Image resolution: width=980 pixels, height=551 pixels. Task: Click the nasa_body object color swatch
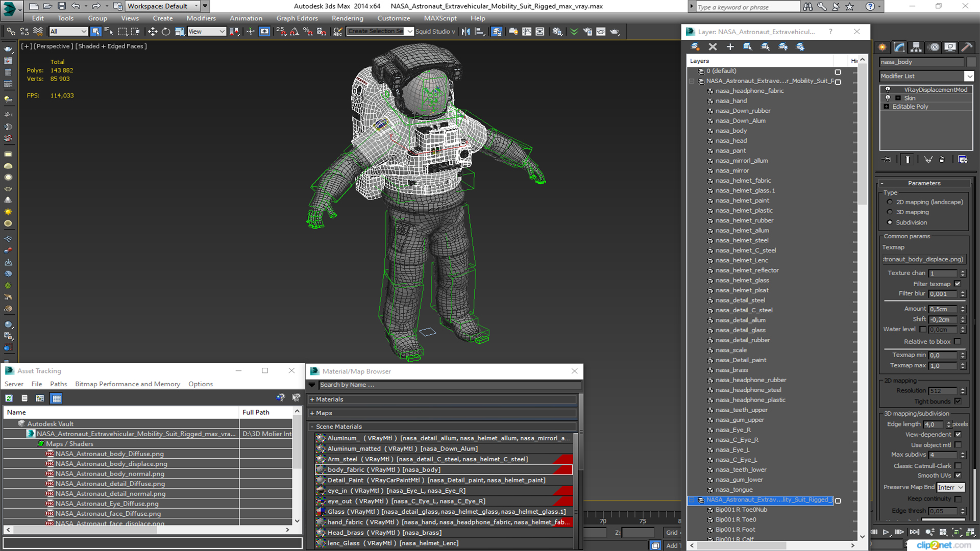pos(971,62)
